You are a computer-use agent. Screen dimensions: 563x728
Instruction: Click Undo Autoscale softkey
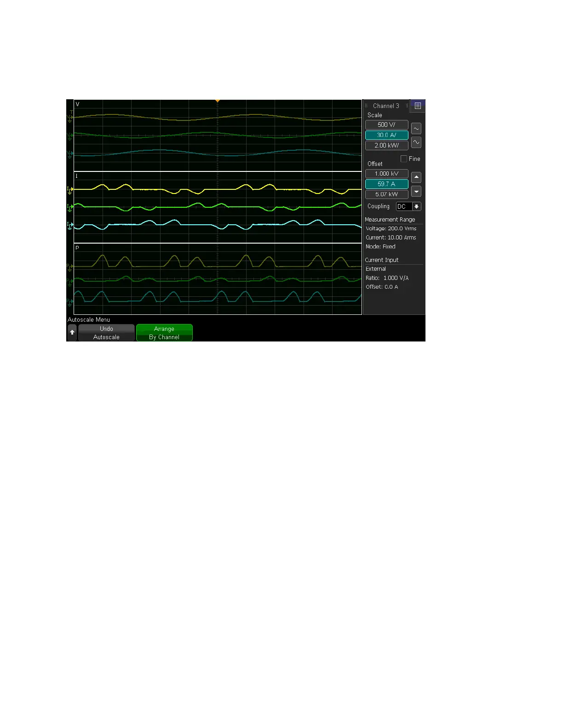tap(106, 333)
